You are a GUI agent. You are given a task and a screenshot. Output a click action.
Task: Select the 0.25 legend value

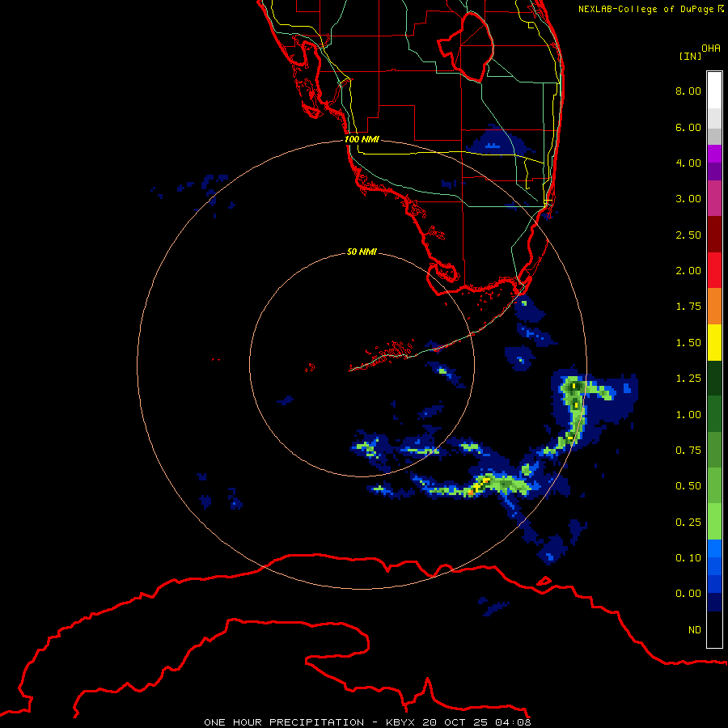(688, 523)
